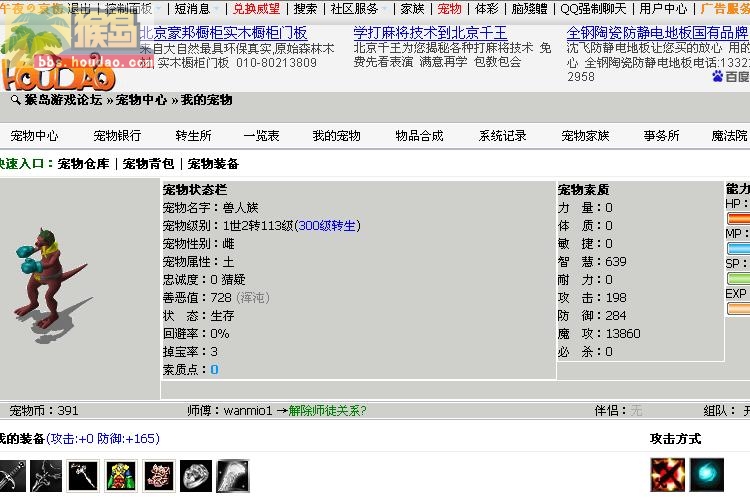Screen dimensions: 750x502
Task: Click the 魔攻 value 13860
Action: coord(623,334)
